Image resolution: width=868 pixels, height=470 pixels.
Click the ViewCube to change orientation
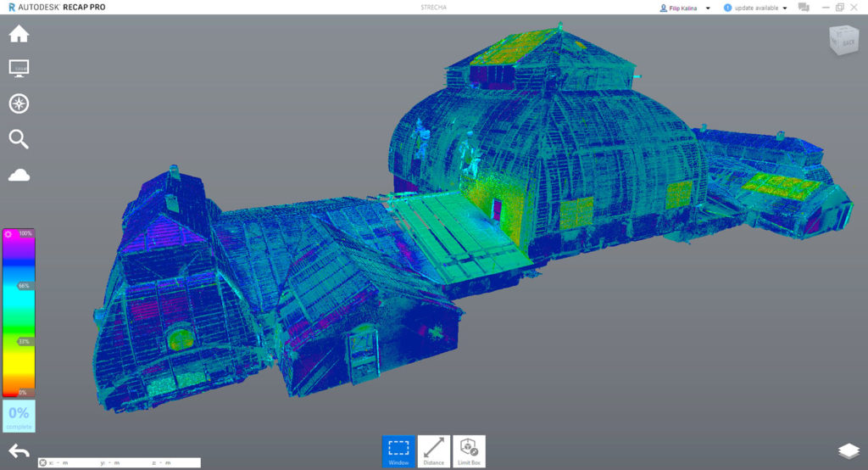point(843,42)
